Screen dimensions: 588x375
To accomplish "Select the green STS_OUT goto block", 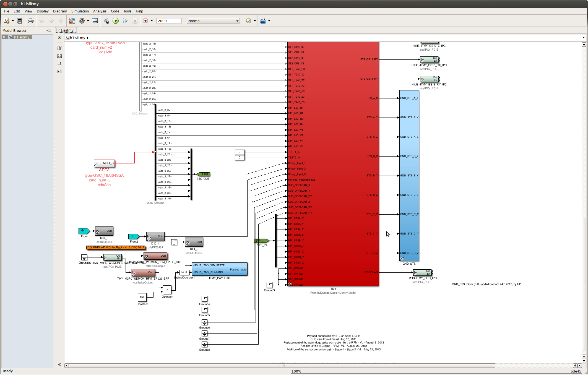I will click(203, 174).
